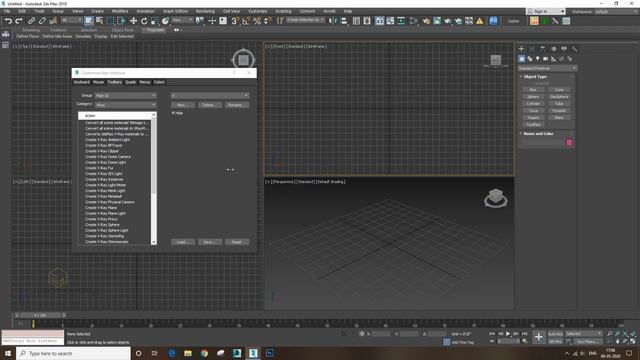Click the time slider frame handle
The width and height of the screenshot is (640, 360).
tap(40, 315)
